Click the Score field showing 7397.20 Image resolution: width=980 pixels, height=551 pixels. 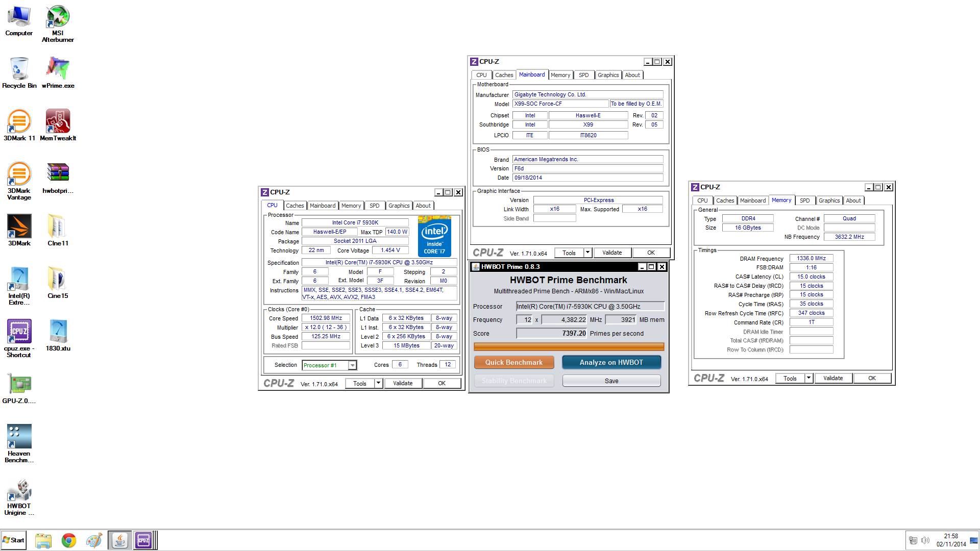(551, 333)
